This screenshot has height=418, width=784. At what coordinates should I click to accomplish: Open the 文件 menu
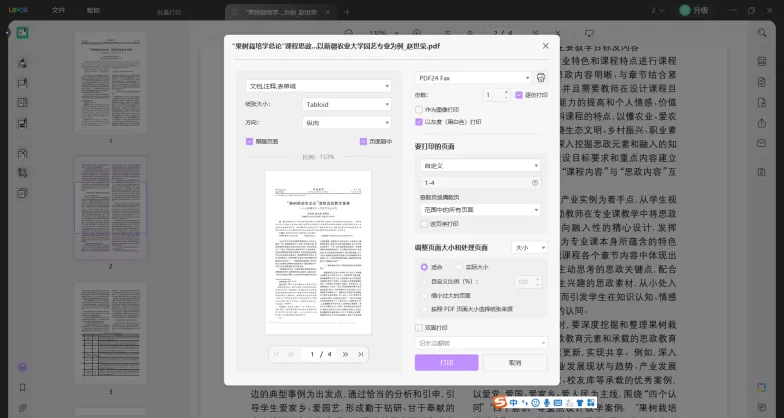(x=58, y=9)
